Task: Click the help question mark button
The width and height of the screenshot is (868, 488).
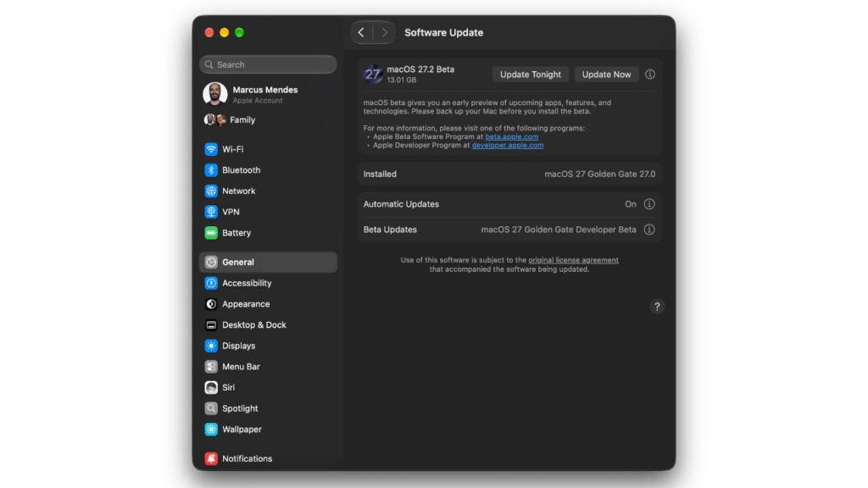Action: pos(657,307)
